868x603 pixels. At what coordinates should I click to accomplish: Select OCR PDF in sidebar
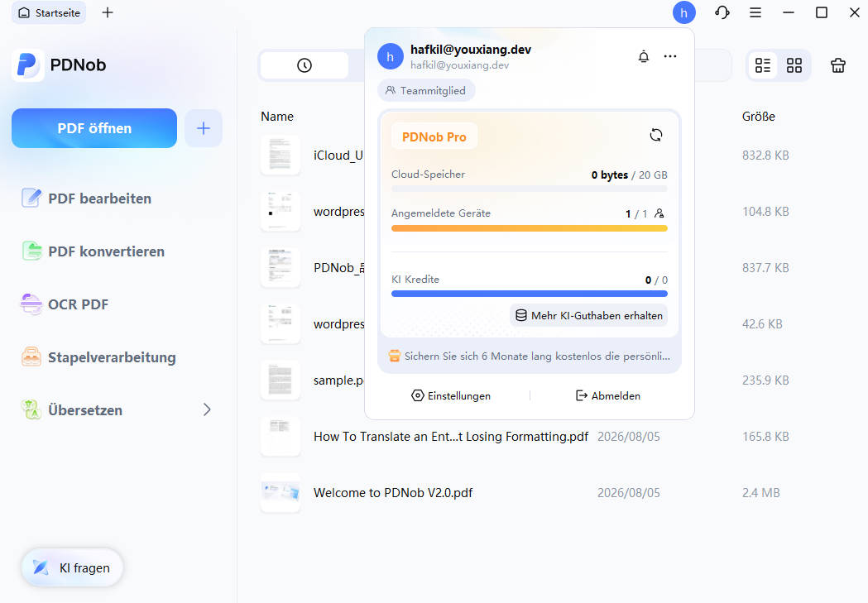click(x=65, y=304)
